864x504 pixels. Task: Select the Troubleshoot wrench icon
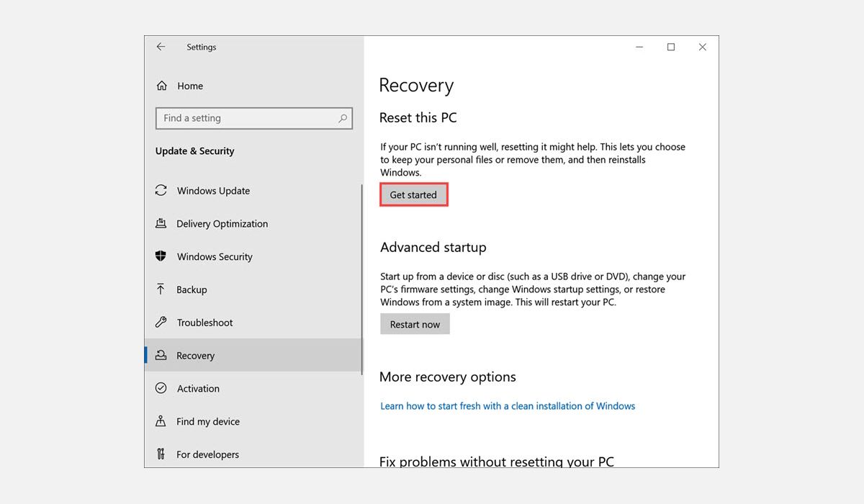pyautogui.click(x=161, y=323)
